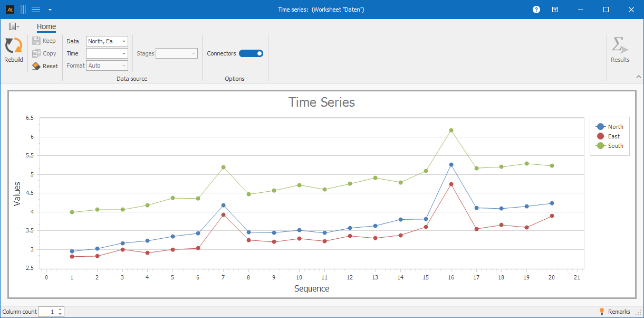Screen dimensions: 644x318
Task: Open the application menu icon below title bar
Action: [x=13, y=26]
